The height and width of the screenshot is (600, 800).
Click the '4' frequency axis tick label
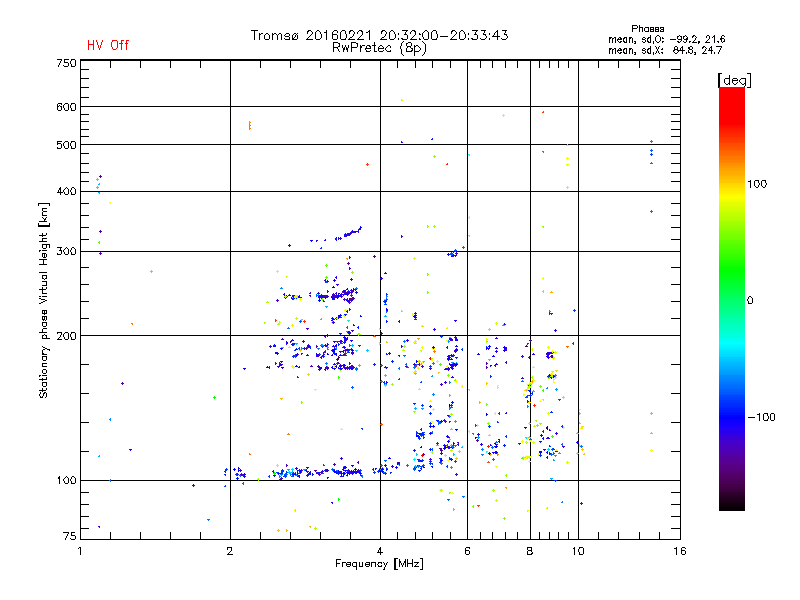click(x=380, y=551)
